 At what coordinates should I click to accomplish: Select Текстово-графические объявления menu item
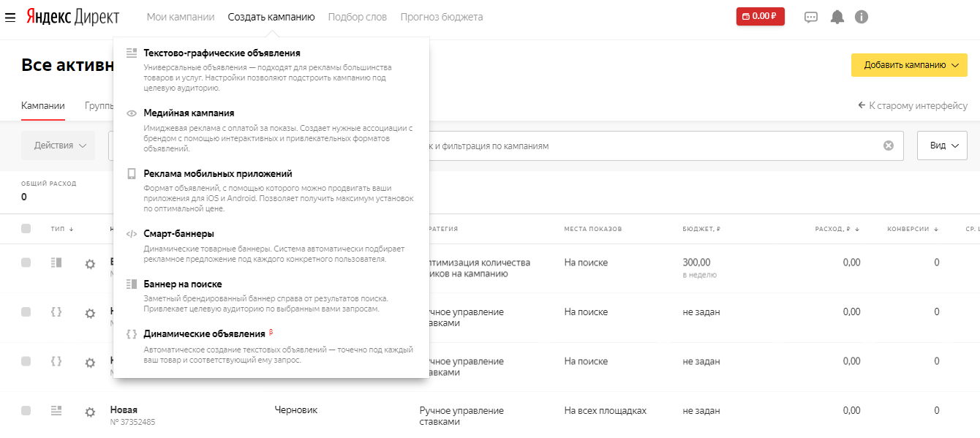click(x=222, y=53)
